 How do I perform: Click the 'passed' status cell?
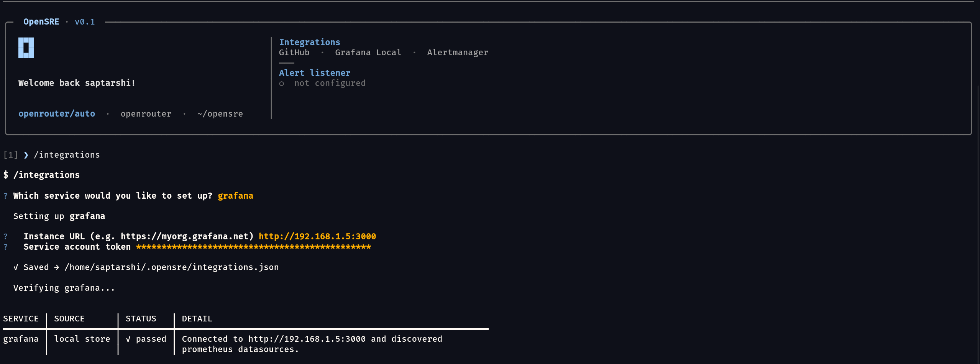pos(151,339)
